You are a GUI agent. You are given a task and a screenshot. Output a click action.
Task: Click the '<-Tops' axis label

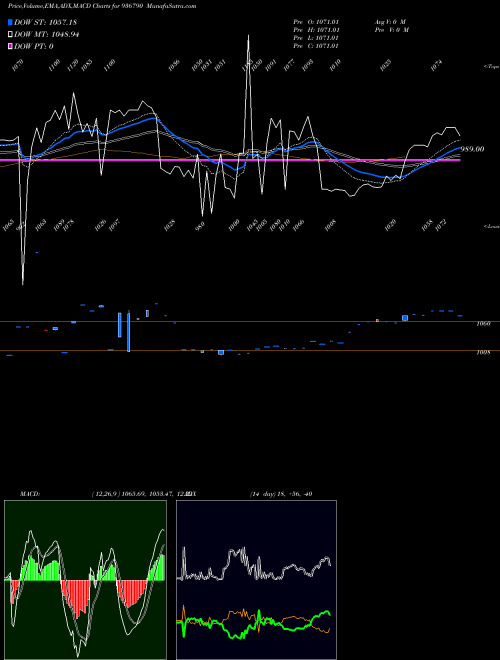point(491,67)
